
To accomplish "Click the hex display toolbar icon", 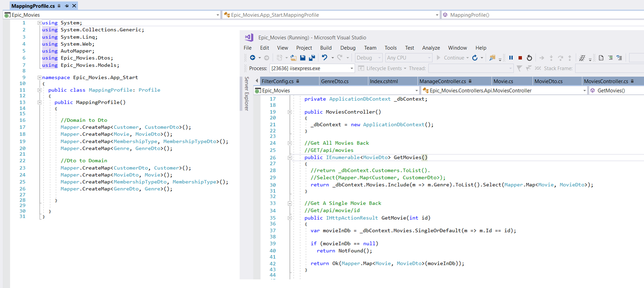I will (582, 58).
